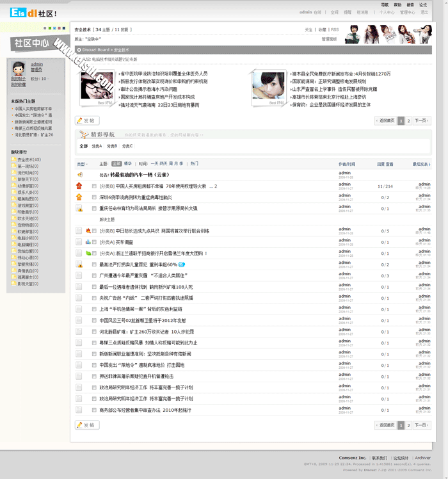Click the 短消息 link in the top bar
The width and height of the screenshot is (448, 479).
click(362, 13)
